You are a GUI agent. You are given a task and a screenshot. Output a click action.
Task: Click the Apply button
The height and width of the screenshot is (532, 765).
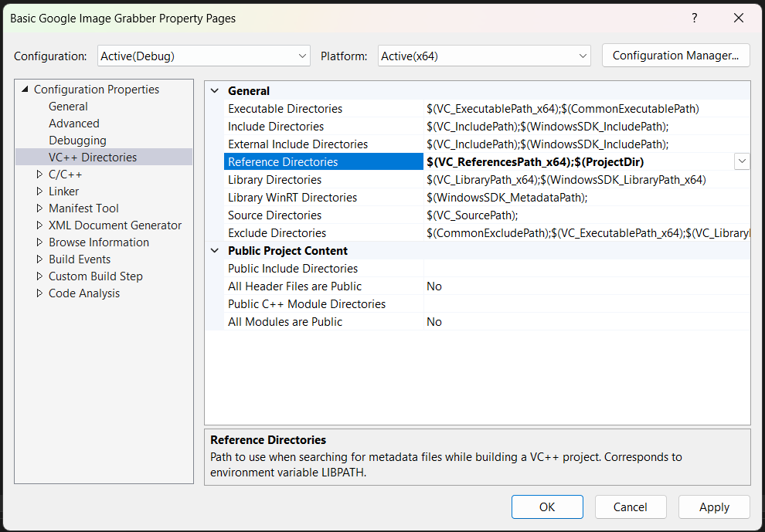pos(713,507)
